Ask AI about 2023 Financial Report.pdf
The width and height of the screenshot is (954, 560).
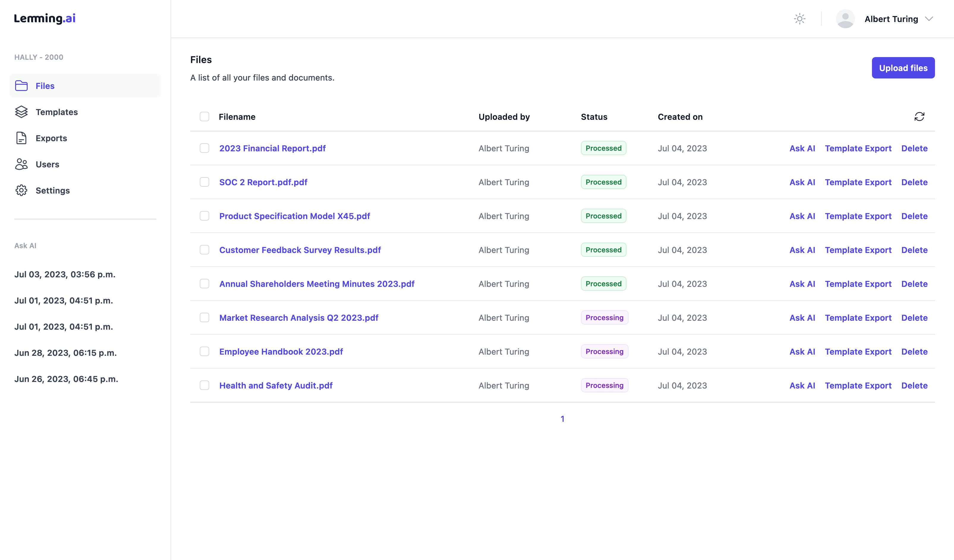pyautogui.click(x=802, y=148)
